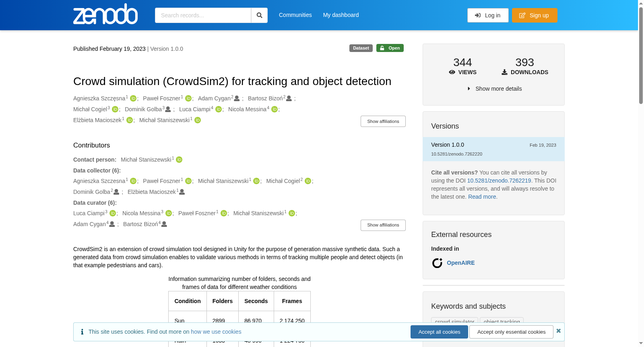Open Nicola Messina's ORCID icon in authors
Screen dimensions: 644x347
tap(275, 109)
